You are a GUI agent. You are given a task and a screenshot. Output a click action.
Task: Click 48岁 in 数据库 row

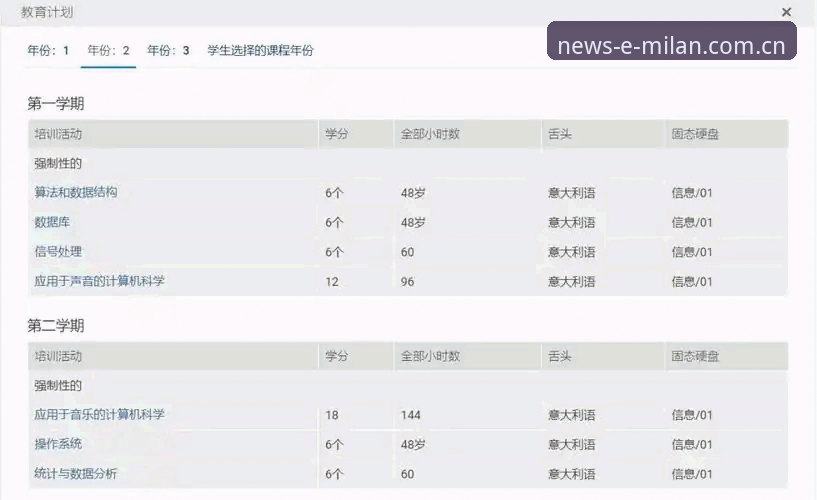tap(413, 222)
